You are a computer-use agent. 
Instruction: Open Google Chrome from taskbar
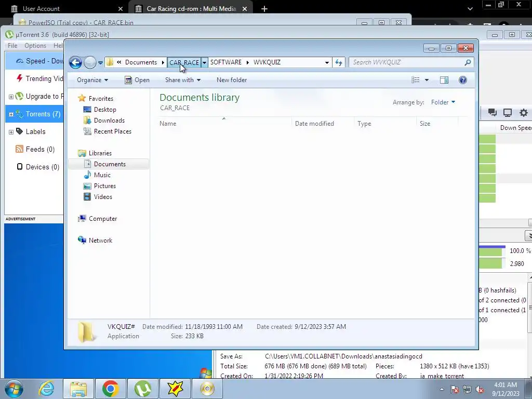(x=110, y=389)
